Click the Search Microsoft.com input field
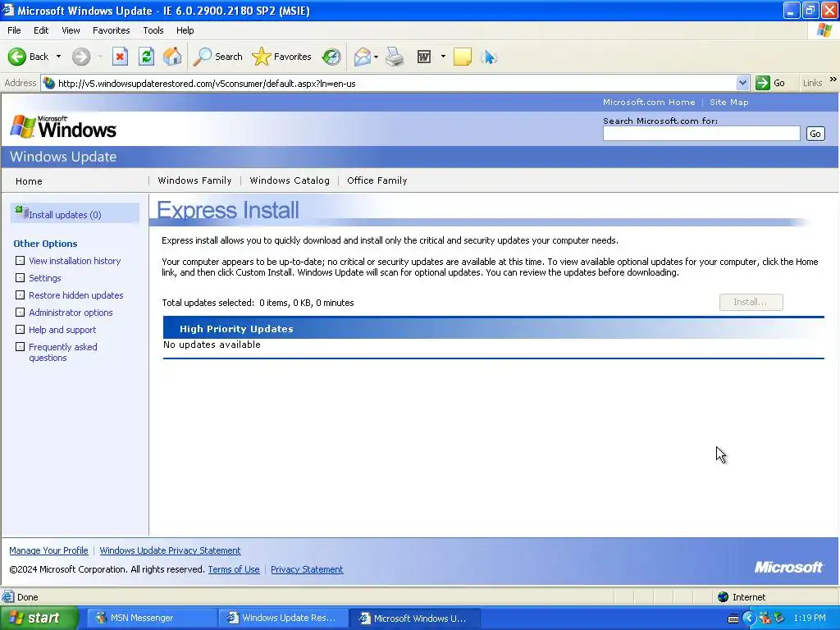Viewport: 840px width, 630px height. click(x=701, y=134)
